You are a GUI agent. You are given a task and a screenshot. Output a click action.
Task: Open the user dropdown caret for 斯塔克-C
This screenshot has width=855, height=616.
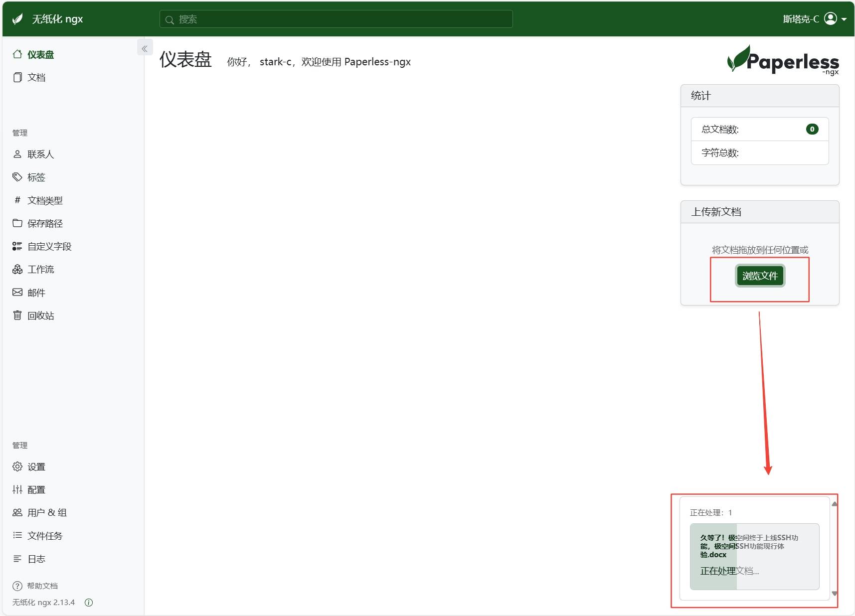pos(844,19)
